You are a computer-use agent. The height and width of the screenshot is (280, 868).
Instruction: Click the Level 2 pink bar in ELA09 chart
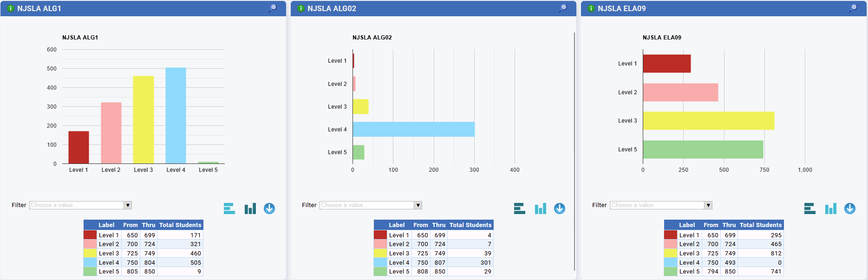(x=680, y=92)
